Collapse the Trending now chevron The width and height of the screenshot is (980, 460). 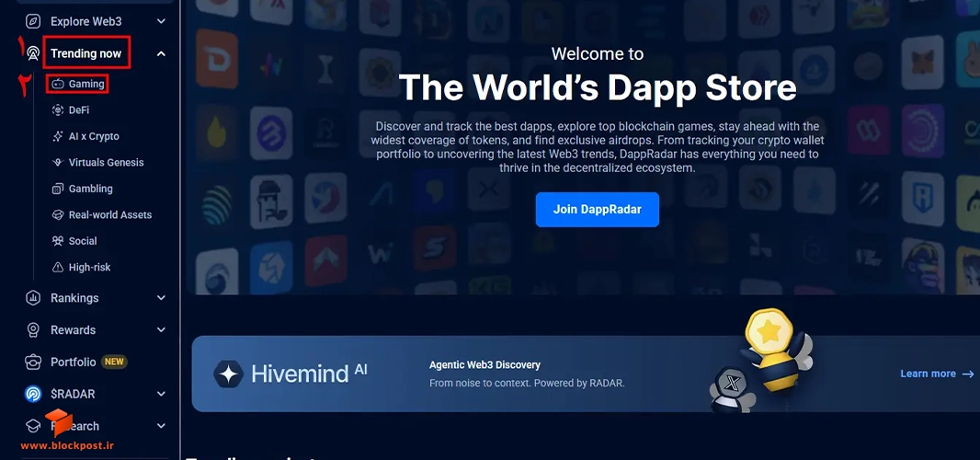tap(161, 54)
